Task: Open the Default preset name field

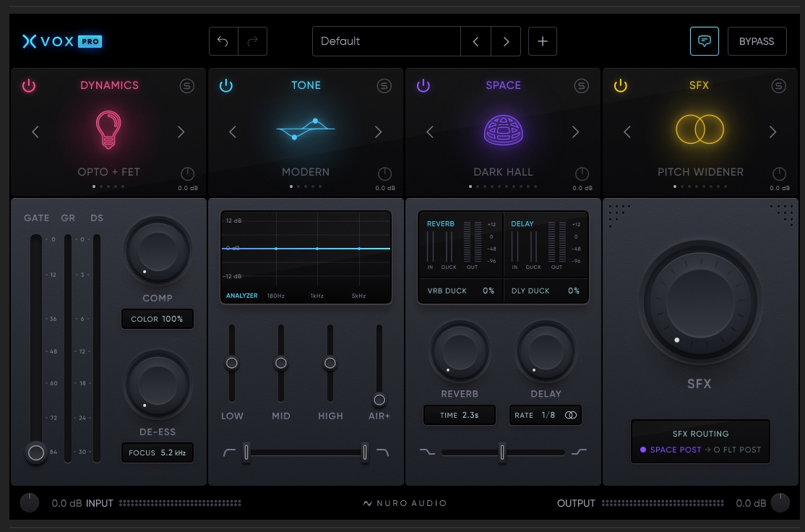Action: (x=386, y=41)
